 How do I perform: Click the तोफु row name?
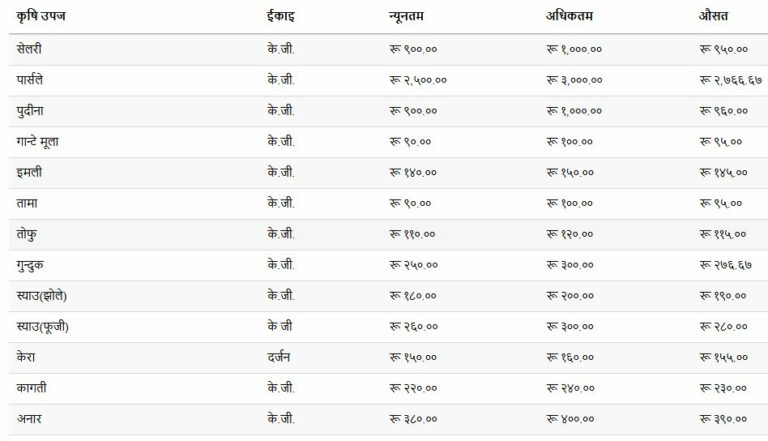[x=26, y=234]
